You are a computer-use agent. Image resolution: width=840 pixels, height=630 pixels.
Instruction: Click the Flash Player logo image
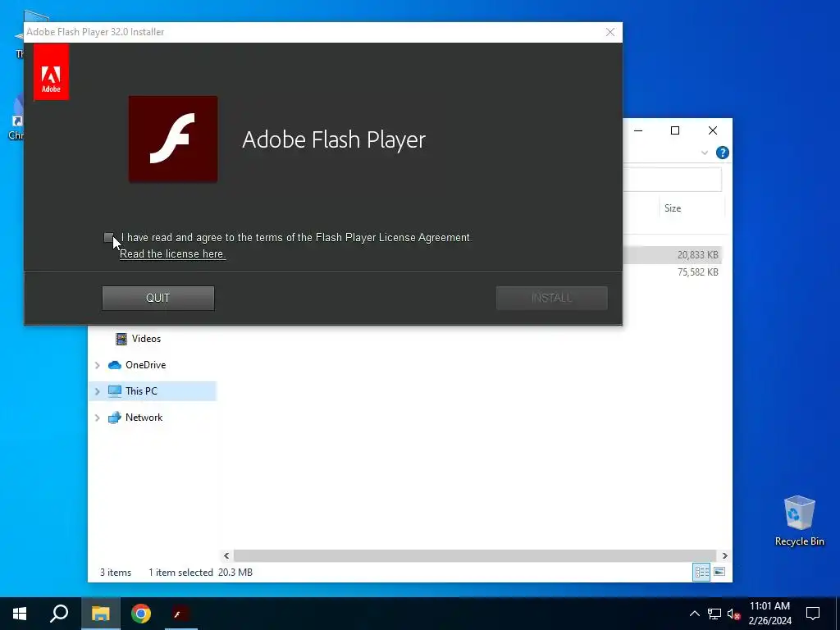(173, 139)
